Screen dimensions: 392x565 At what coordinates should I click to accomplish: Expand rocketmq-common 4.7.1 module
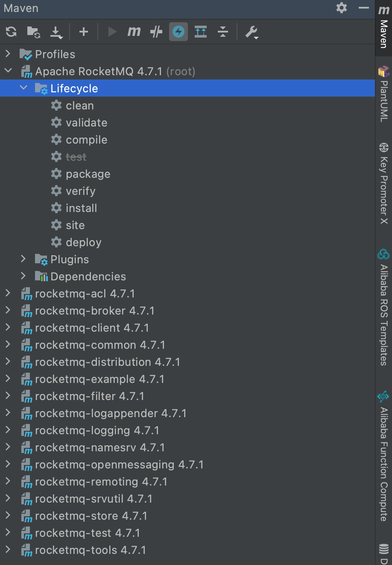[8, 344]
